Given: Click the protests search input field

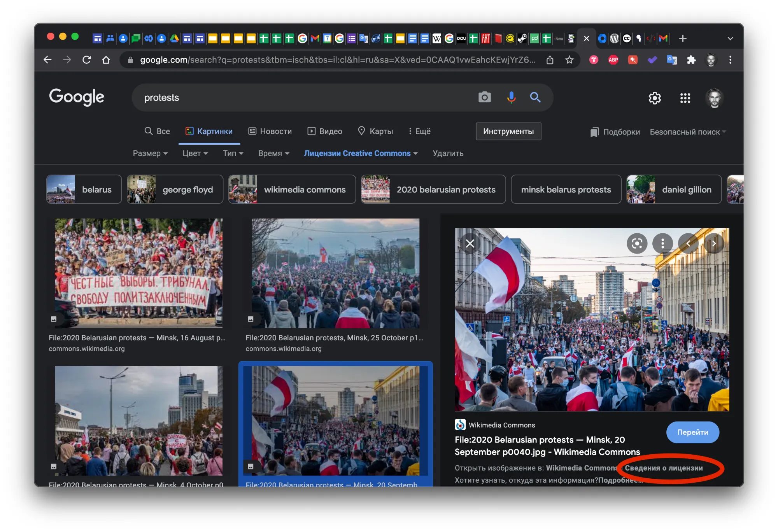Looking at the screenshot, I should (x=303, y=97).
